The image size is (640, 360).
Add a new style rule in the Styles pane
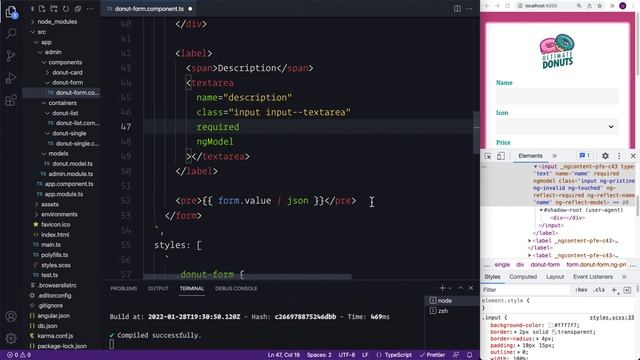pyautogui.click(x=614, y=290)
